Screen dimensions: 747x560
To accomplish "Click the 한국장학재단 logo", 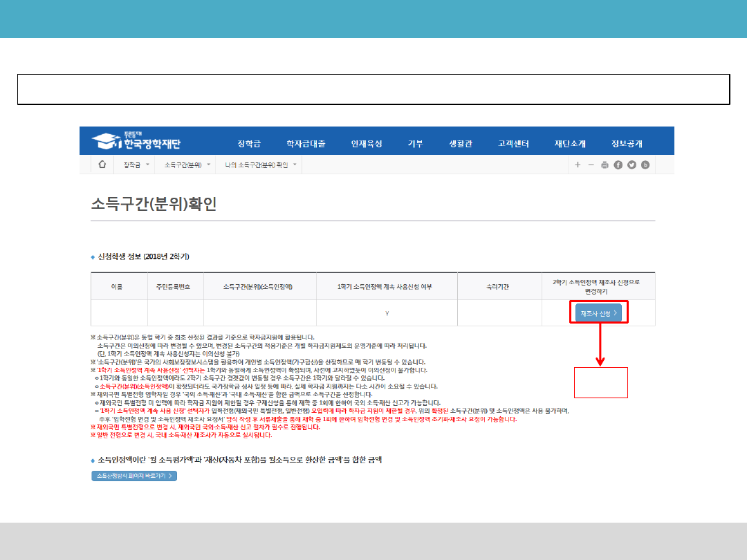I will point(136,141).
